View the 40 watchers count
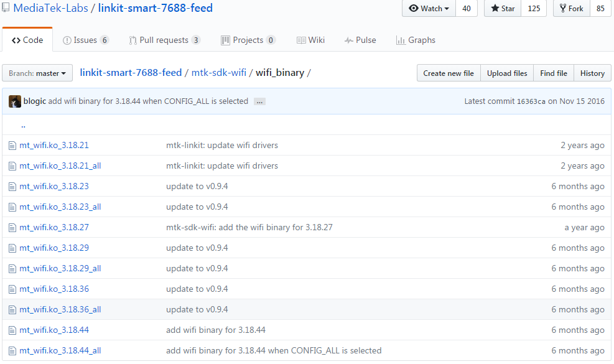The image size is (614, 364). pos(467,8)
